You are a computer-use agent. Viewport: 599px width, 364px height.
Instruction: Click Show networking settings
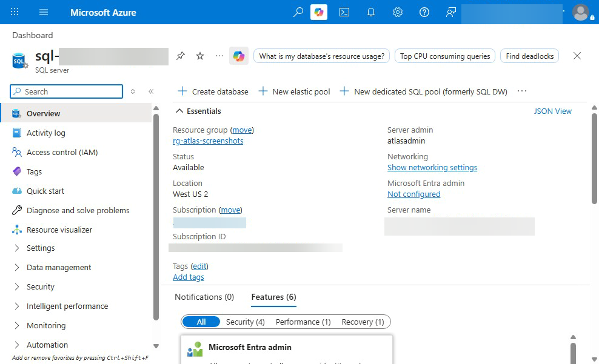[432, 168]
